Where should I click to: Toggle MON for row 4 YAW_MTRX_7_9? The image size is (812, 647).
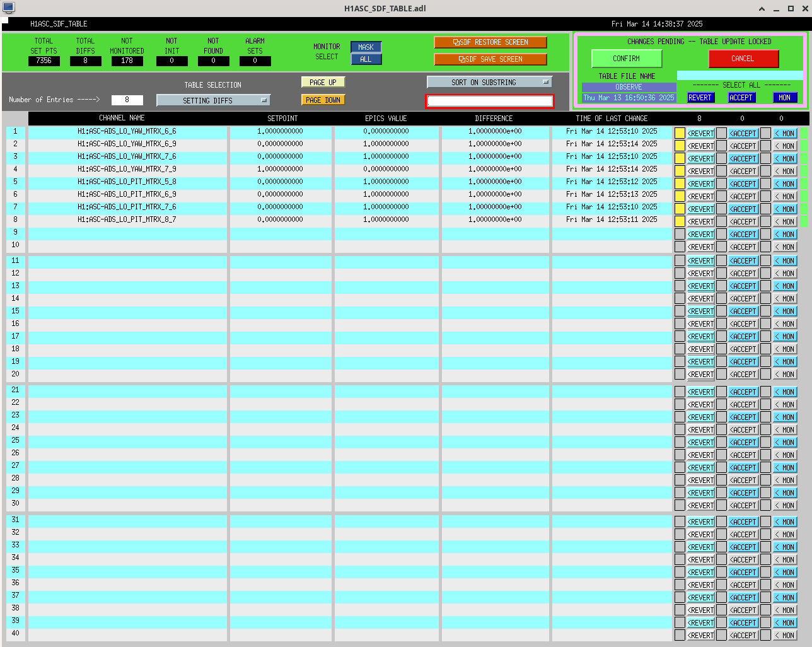point(786,172)
